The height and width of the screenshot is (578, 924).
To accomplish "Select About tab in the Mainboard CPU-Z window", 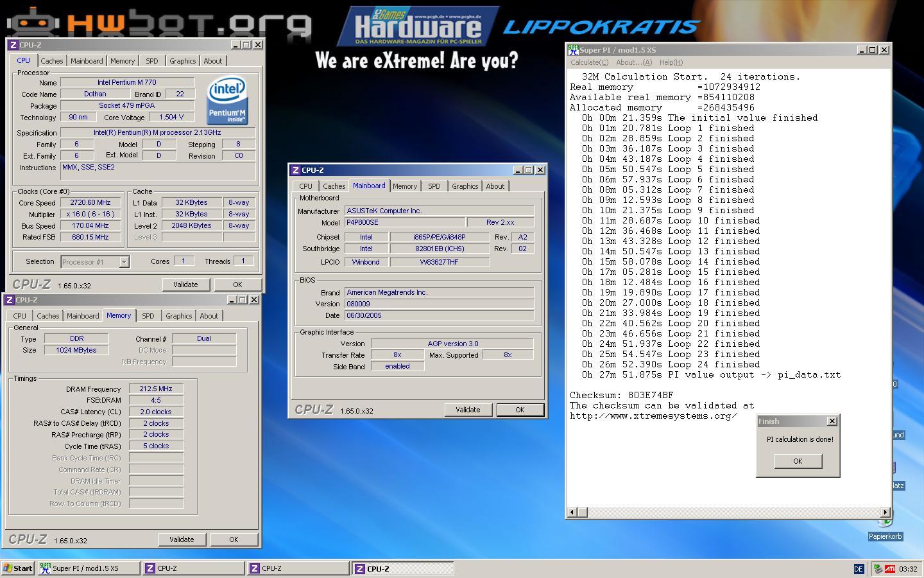I will click(495, 186).
